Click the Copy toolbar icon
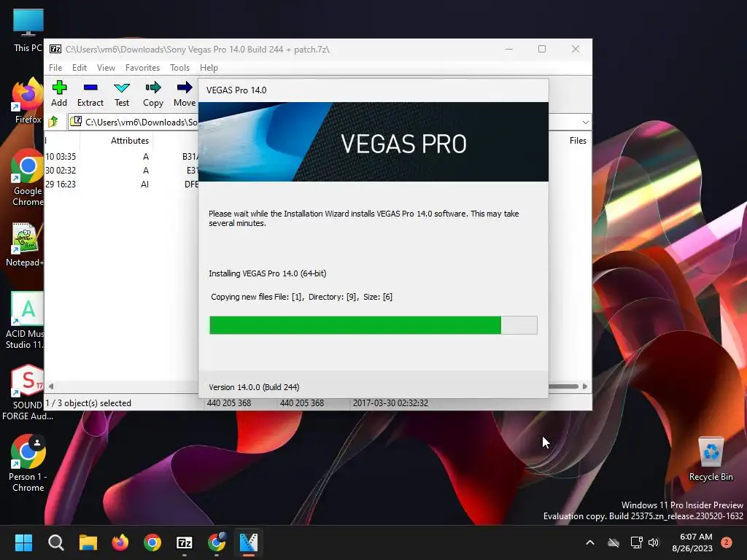Screen dimensions: 747x560 tap(153, 94)
